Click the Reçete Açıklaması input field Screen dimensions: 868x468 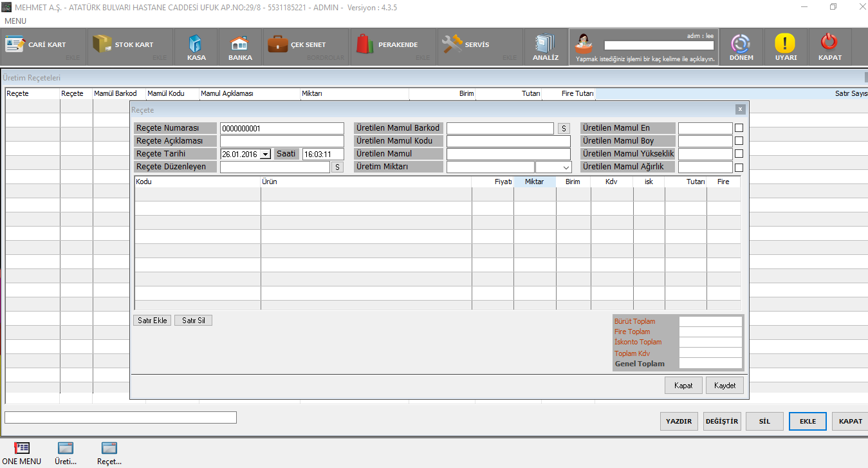[x=282, y=141]
